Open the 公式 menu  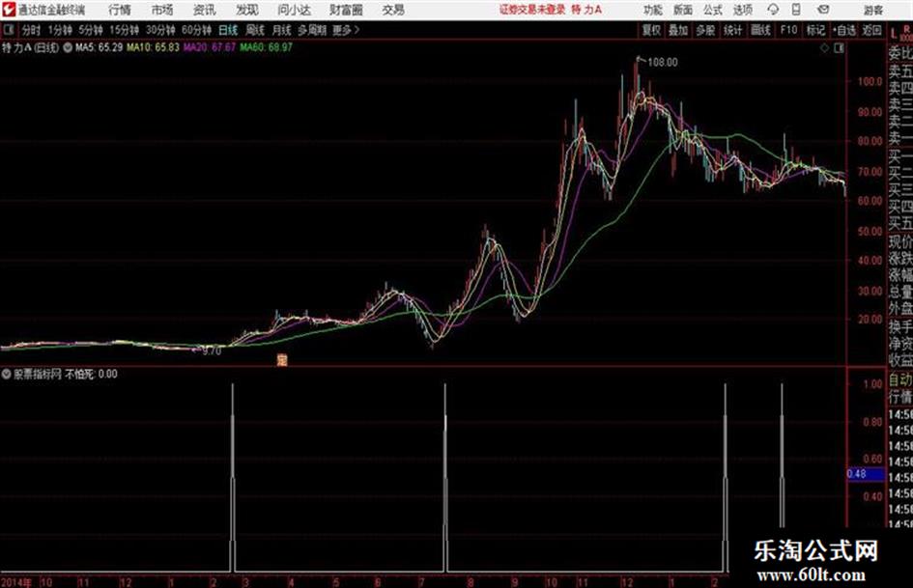(x=713, y=10)
